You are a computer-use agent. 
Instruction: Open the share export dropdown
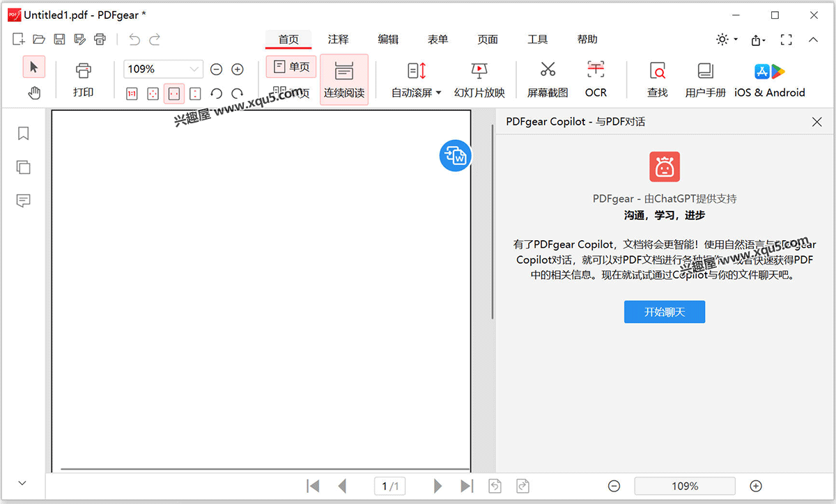[759, 40]
